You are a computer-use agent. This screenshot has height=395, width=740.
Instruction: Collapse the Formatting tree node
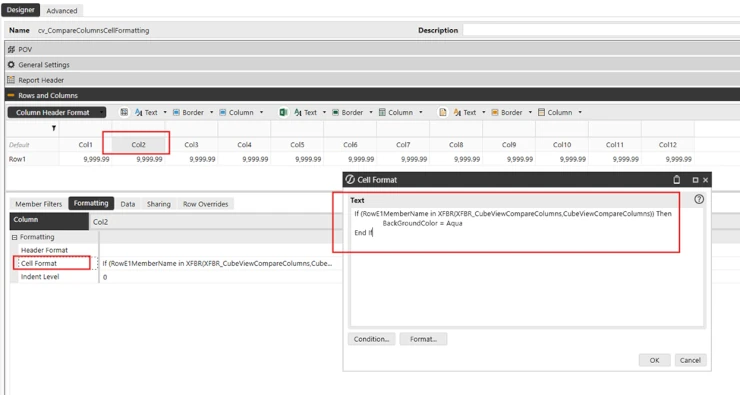pos(14,237)
